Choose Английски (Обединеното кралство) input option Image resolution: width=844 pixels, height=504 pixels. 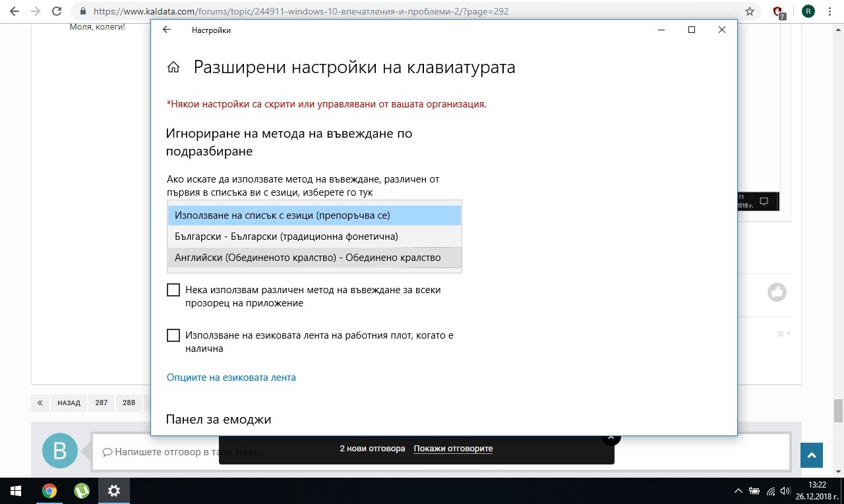(x=315, y=258)
